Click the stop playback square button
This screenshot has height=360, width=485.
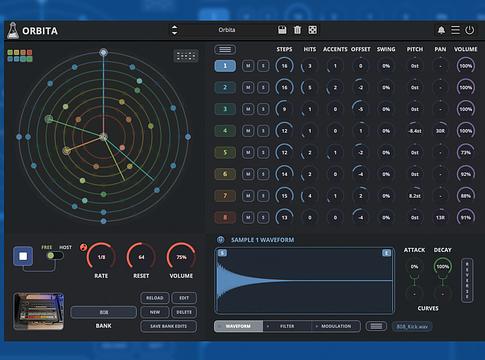coord(23,256)
